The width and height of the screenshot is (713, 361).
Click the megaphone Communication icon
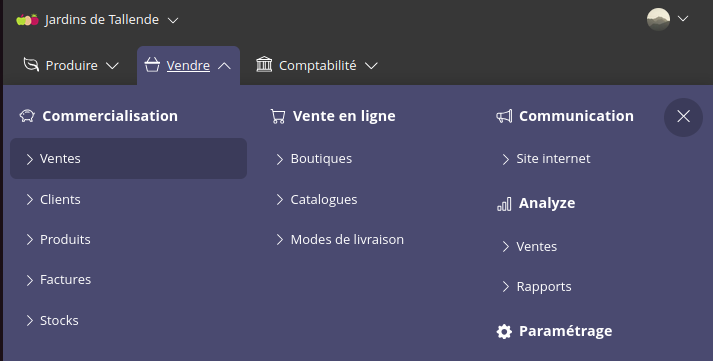tap(504, 116)
